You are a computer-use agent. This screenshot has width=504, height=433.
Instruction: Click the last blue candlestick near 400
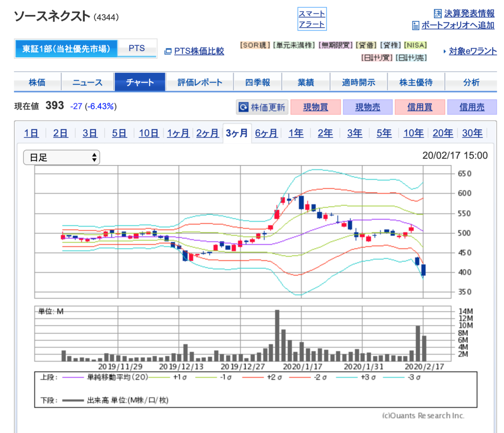point(423,270)
